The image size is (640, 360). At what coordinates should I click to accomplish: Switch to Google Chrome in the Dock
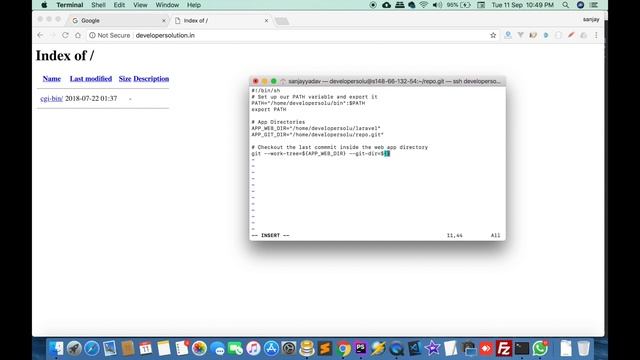click(x=344, y=349)
